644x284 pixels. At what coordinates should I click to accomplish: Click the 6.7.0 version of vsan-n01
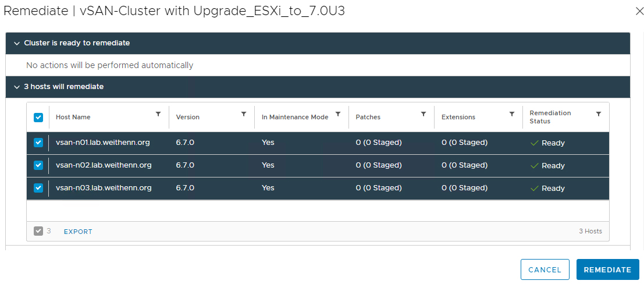click(x=185, y=143)
